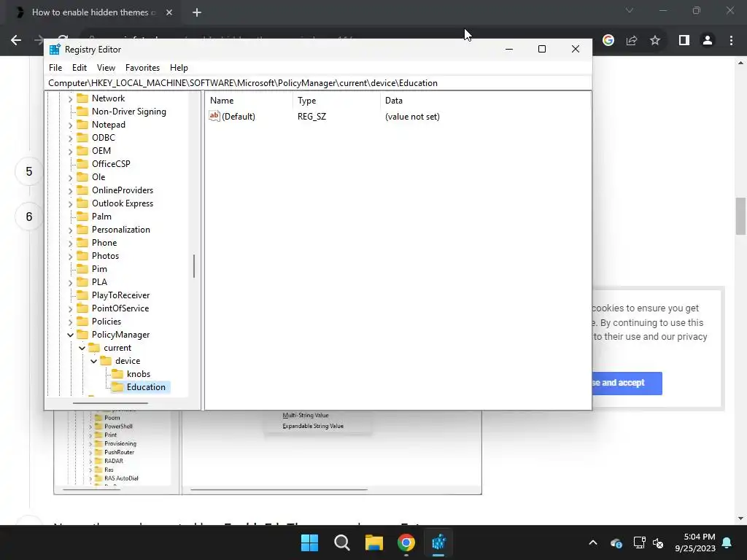Select the Notepad folder icon
Image resolution: width=747 pixels, height=560 pixels.
coord(83,124)
